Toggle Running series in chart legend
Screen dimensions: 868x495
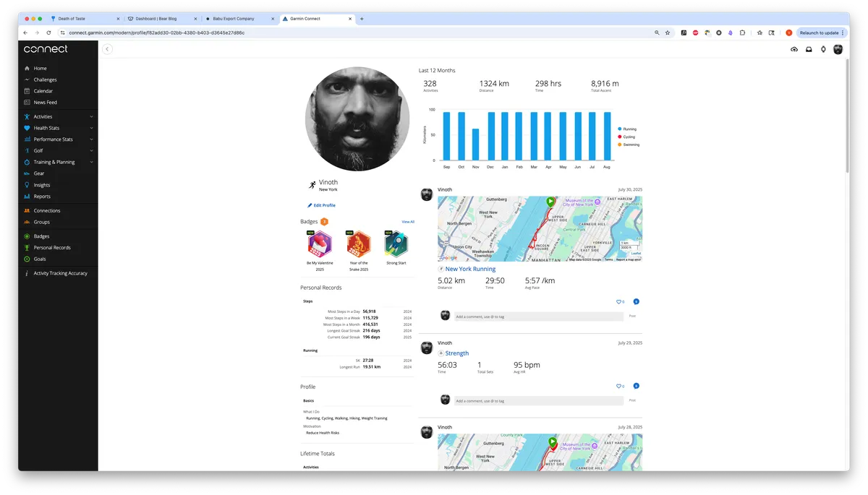(626, 129)
